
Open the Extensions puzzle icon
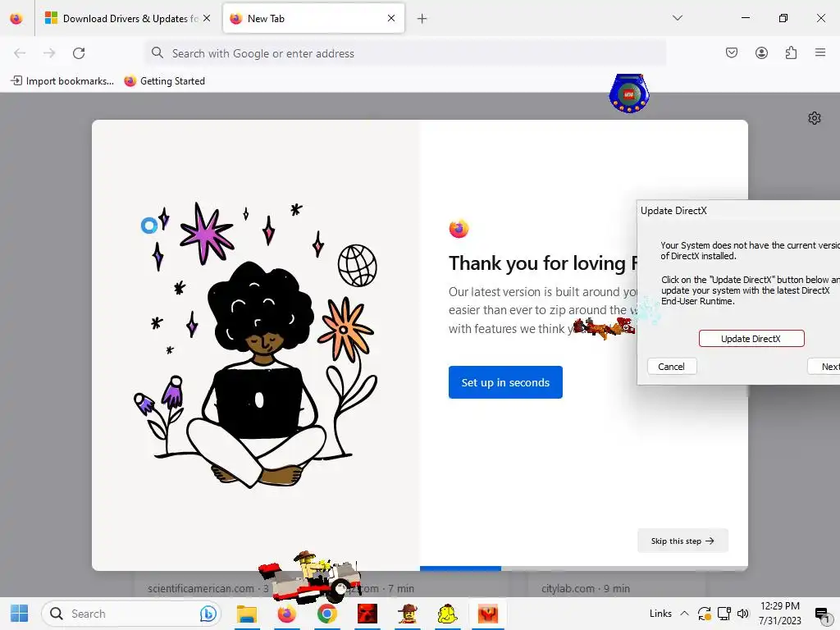pyautogui.click(x=791, y=52)
